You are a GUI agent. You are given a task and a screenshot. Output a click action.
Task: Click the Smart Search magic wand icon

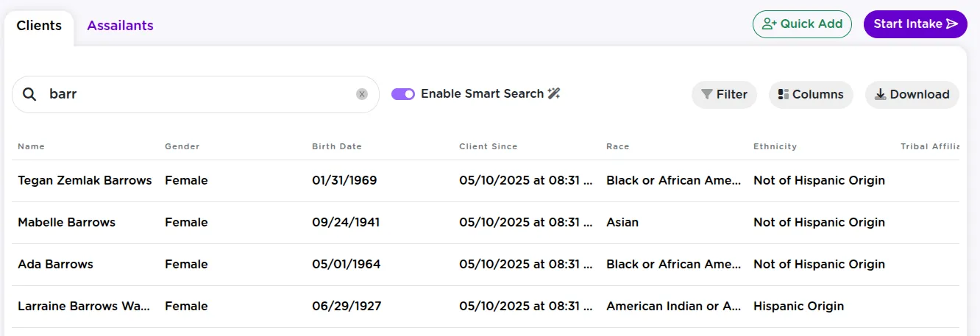coord(554,93)
